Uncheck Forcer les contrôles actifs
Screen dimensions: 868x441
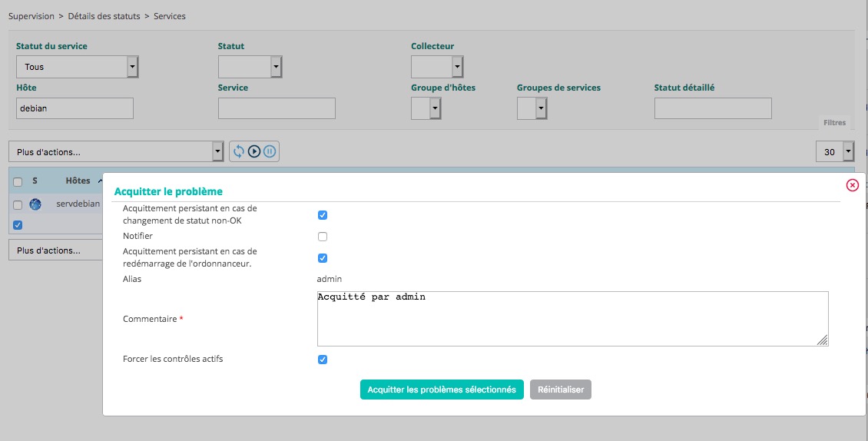coord(323,360)
